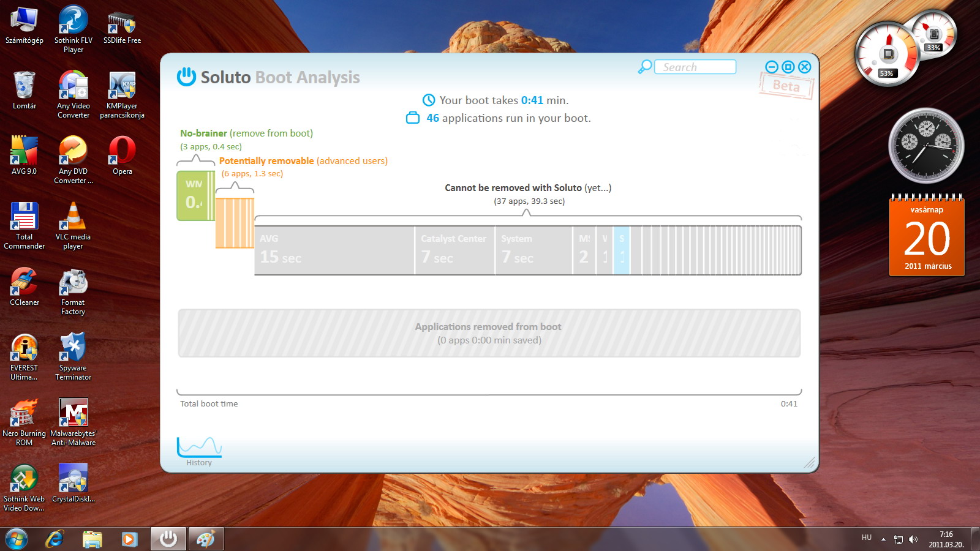Screen dimensions: 980x551
Task: Launch CrystalDiskInfo desktop shortcut
Action: 73,484
